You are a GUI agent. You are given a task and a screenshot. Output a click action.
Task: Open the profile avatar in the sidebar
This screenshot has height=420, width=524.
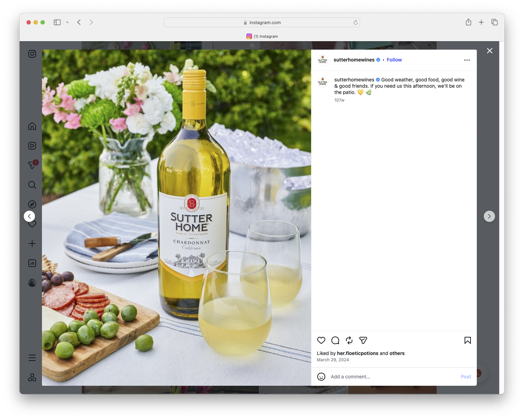pos(32,282)
